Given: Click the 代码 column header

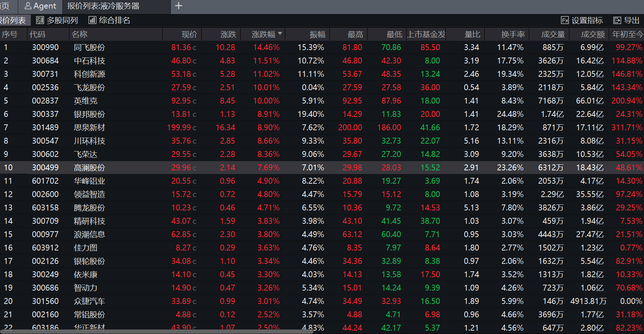Looking at the screenshot, I should pyautogui.click(x=38, y=35).
